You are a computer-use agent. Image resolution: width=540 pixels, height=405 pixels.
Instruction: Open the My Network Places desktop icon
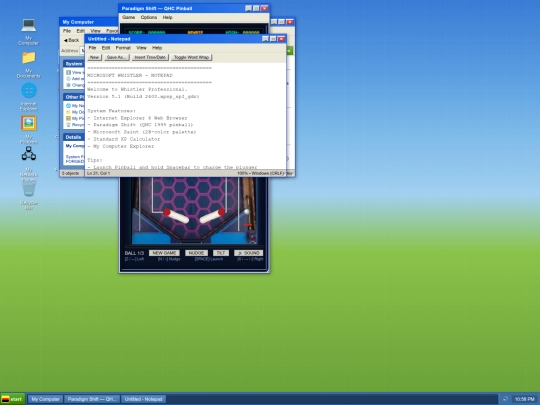pyautogui.click(x=29, y=164)
